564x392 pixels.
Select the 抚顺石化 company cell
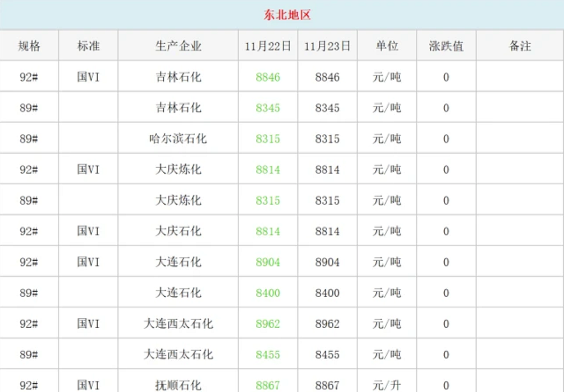179,385
